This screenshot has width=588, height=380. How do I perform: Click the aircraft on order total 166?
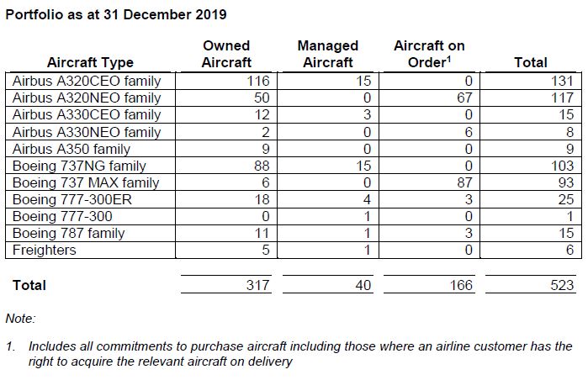[461, 285]
